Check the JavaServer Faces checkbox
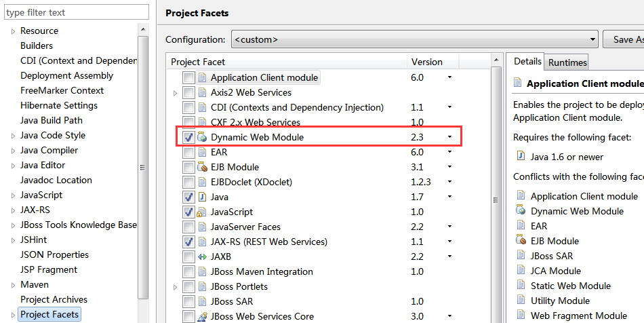 click(188, 227)
